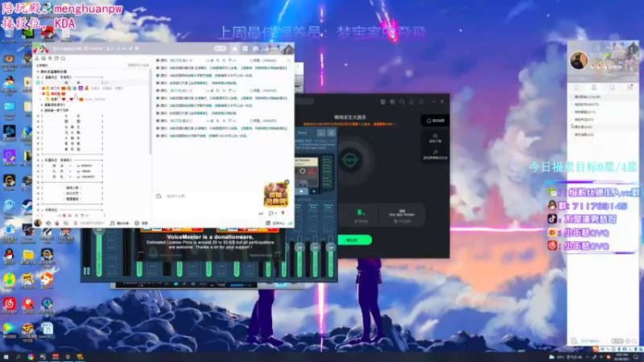The width and height of the screenshot is (644, 362).
Task: Click the taskbar search magnifier
Action: (18, 357)
